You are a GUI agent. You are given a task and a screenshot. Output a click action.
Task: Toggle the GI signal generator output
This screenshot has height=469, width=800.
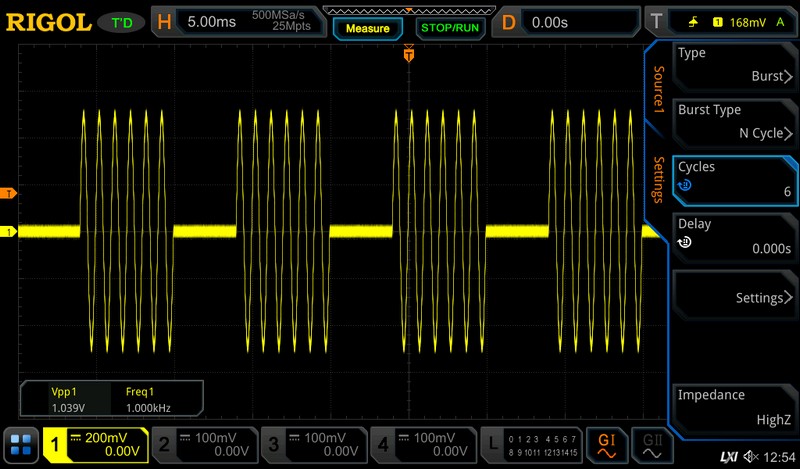point(607,444)
